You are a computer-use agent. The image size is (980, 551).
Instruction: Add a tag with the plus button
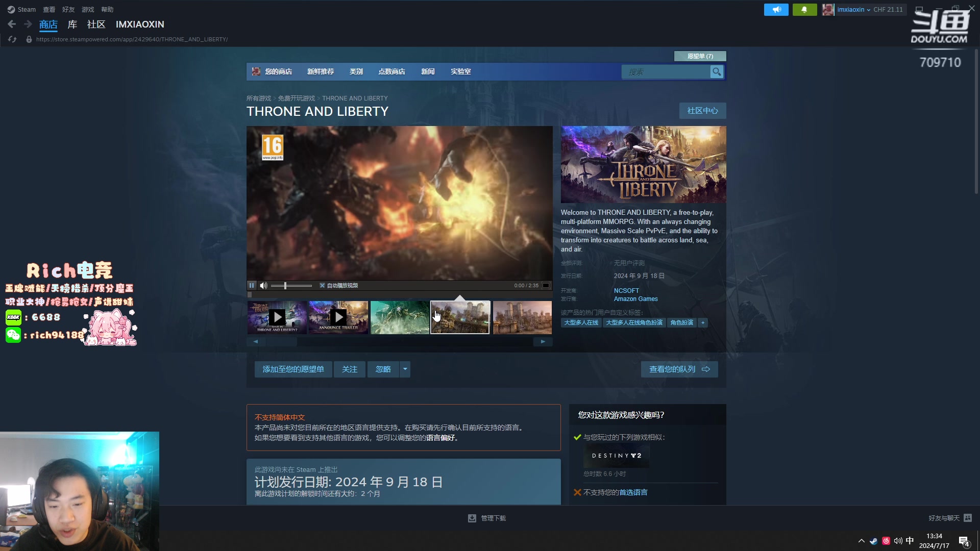703,323
